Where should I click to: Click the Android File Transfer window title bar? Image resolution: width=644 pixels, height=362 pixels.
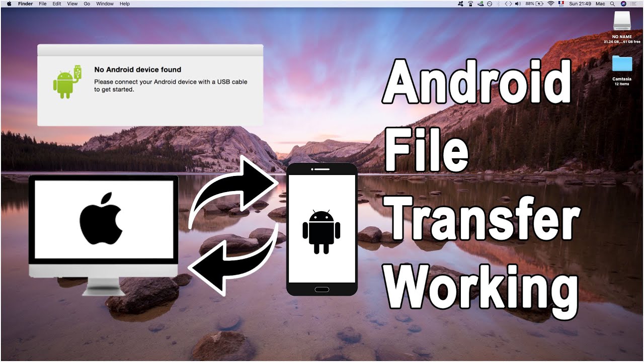(x=150, y=50)
